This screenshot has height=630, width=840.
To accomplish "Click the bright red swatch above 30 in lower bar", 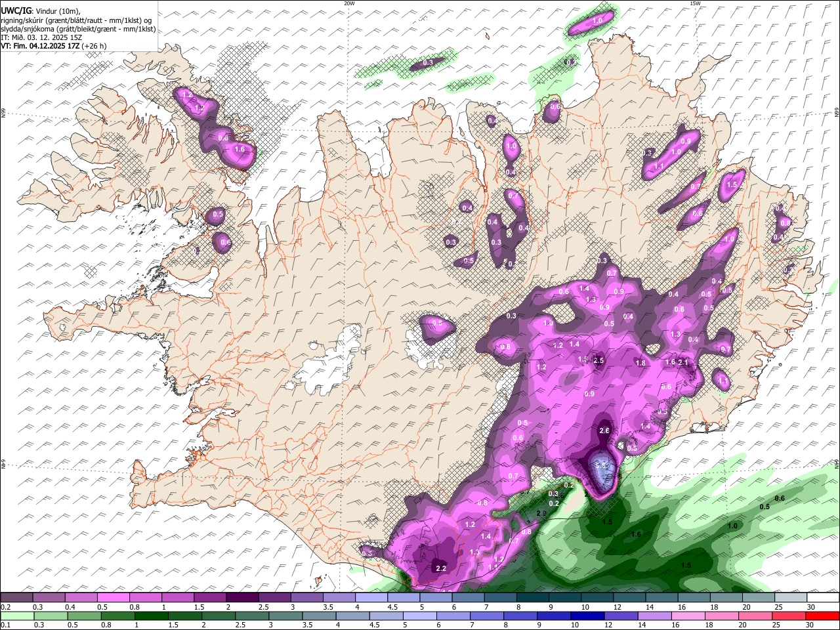I will (822, 616).
